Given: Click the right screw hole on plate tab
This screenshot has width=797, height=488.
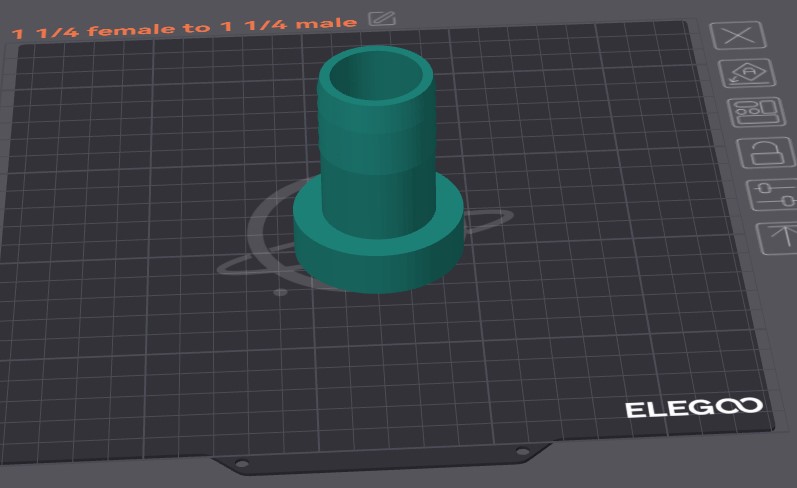Looking at the screenshot, I should point(522,451).
